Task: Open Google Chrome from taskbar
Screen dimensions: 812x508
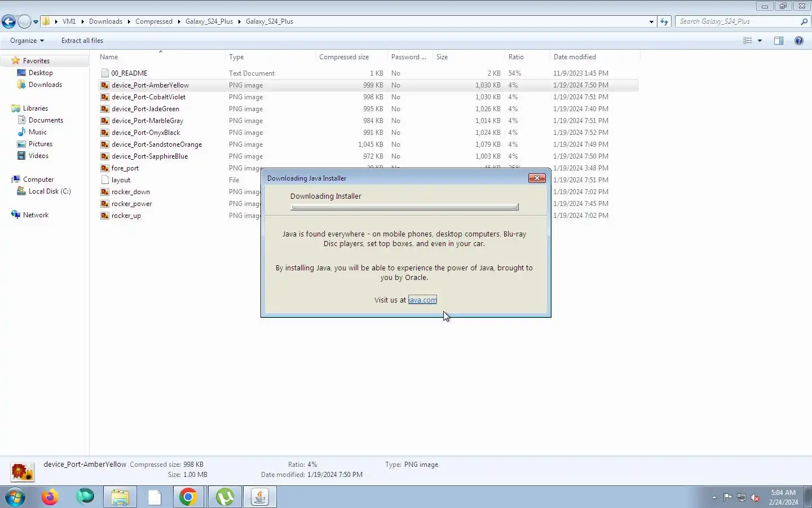Action: point(188,497)
